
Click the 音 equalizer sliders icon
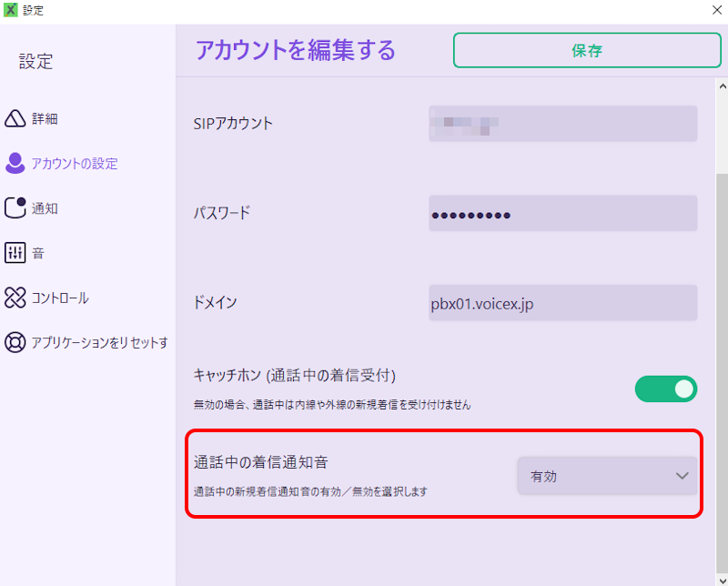15,253
